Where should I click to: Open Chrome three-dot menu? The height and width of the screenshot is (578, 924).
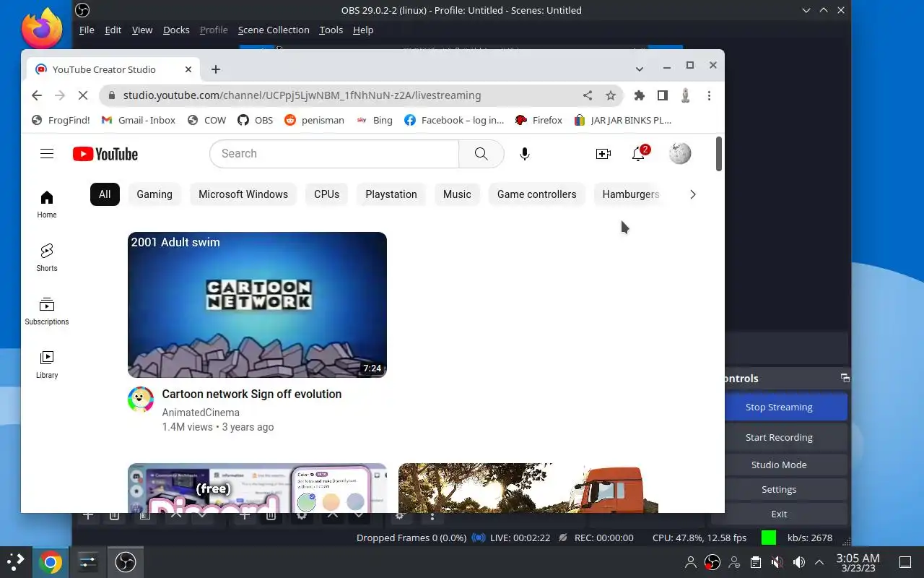709,95
